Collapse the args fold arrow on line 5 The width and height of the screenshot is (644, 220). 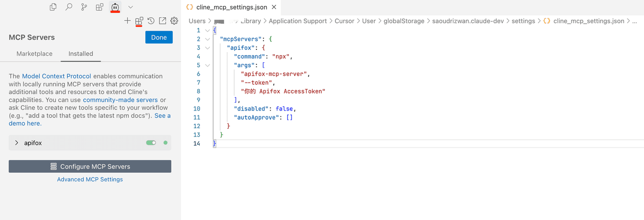[x=208, y=65]
